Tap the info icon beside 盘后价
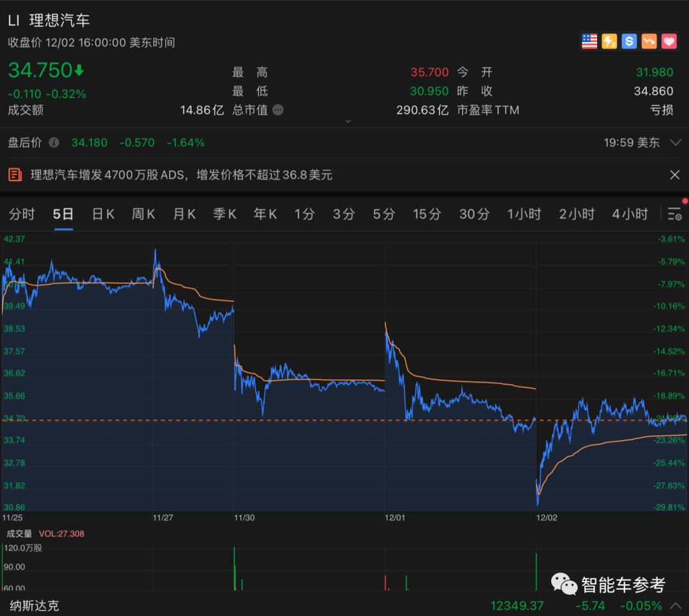 54,142
